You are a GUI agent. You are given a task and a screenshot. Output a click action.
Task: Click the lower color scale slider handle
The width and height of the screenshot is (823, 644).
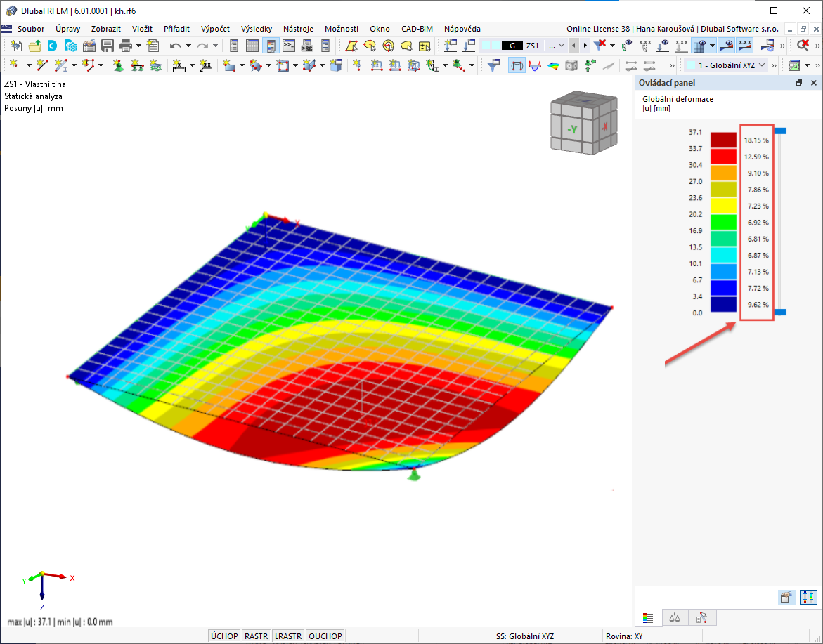pyautogui.click(x=781, y=312)
